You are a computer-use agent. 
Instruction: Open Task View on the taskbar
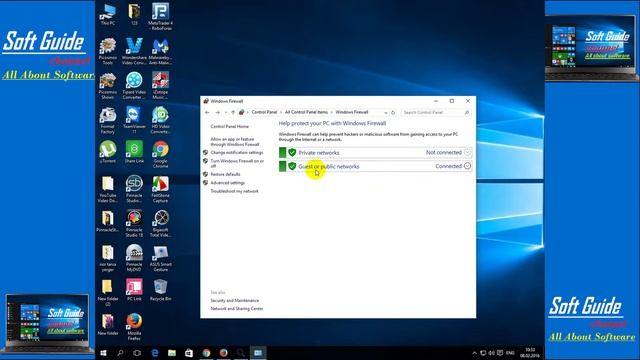[137, 353]
